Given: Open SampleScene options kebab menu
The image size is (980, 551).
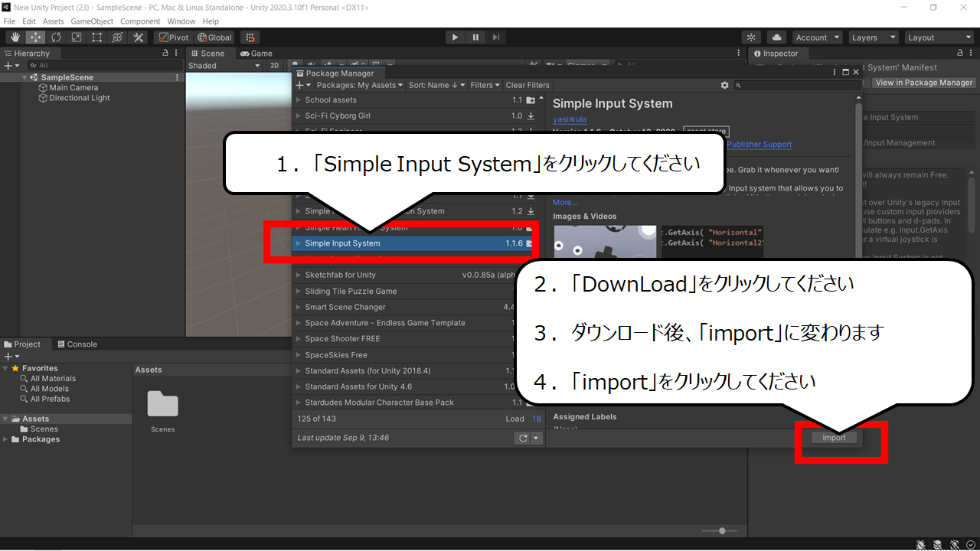Looking at the screenshot, I should [x=178, y=77].
